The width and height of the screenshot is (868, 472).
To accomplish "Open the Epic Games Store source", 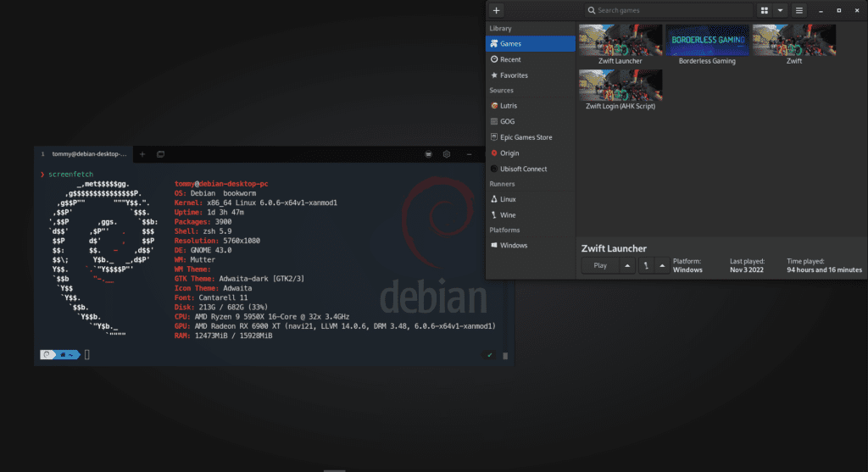I will coord(526,137).
